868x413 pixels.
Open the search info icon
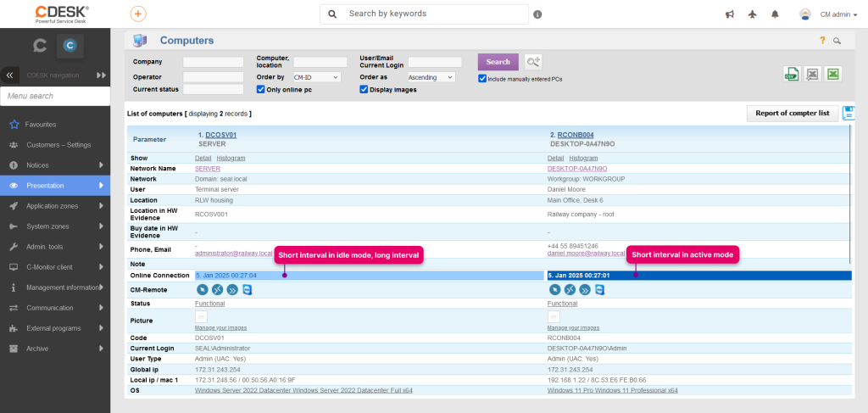(537, 14)
